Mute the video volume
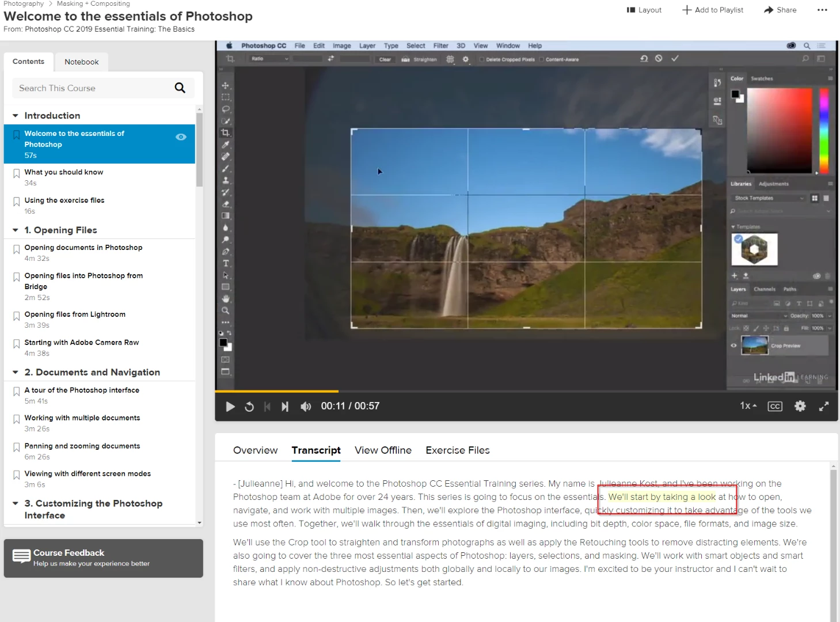840x622 pixels. pos(306,407)
